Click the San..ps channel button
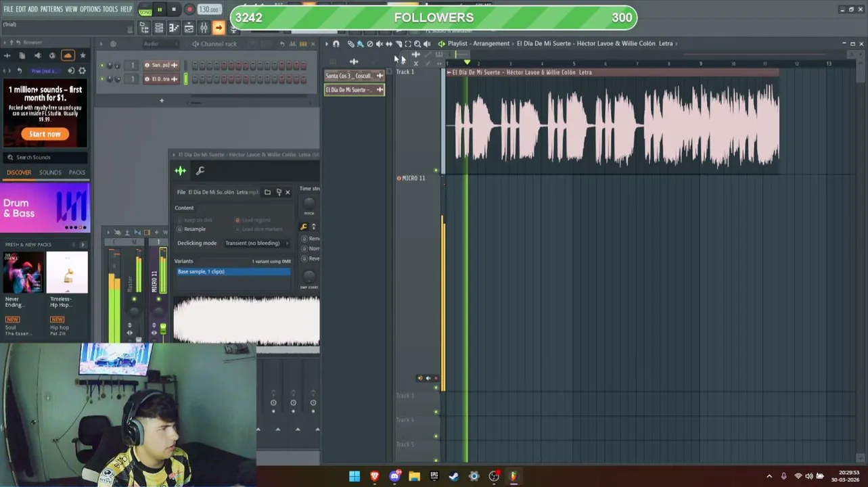This screenshot has width=868, height=487. (161, 66)
